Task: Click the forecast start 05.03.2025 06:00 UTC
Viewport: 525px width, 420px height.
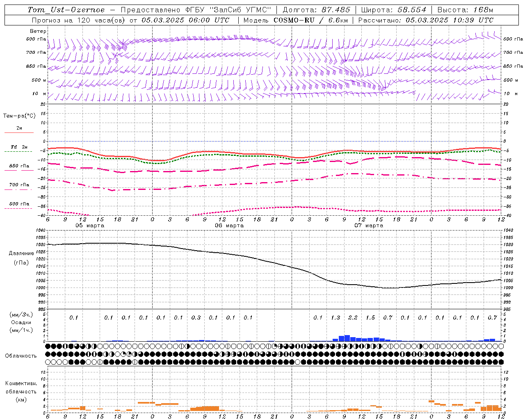Action: pos(185,20)
